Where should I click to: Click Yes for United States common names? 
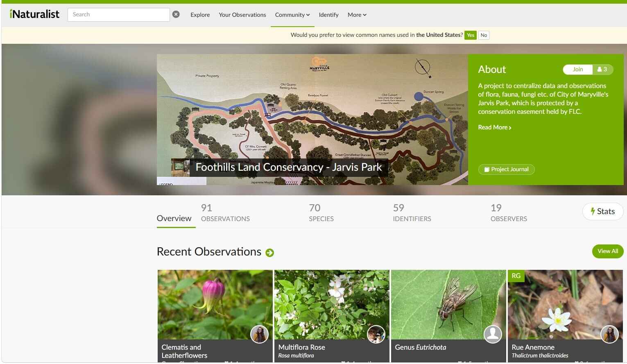(471, 35)
